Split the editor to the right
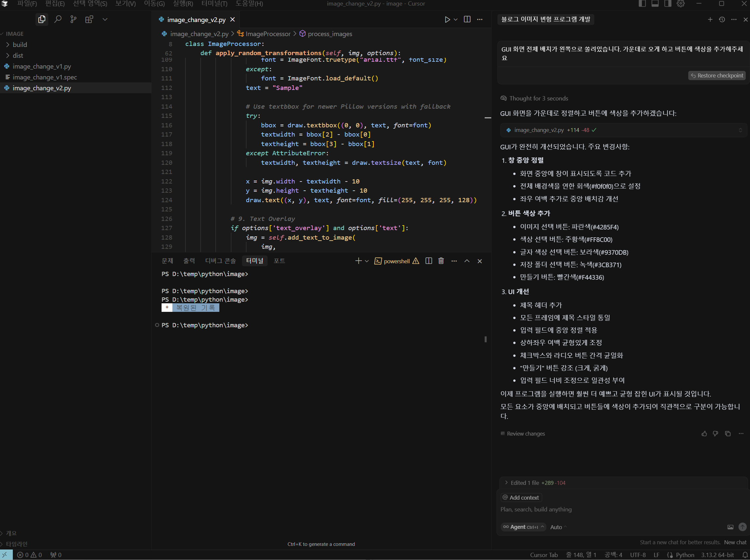Screen dimensions: 750x560 pyautogui.click(x=467, y=19)
